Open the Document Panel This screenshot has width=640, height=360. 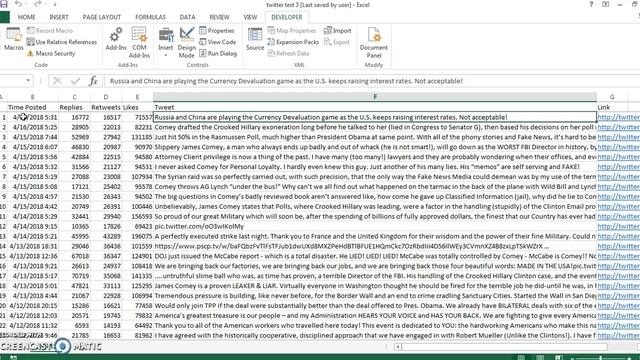[374, 42]
